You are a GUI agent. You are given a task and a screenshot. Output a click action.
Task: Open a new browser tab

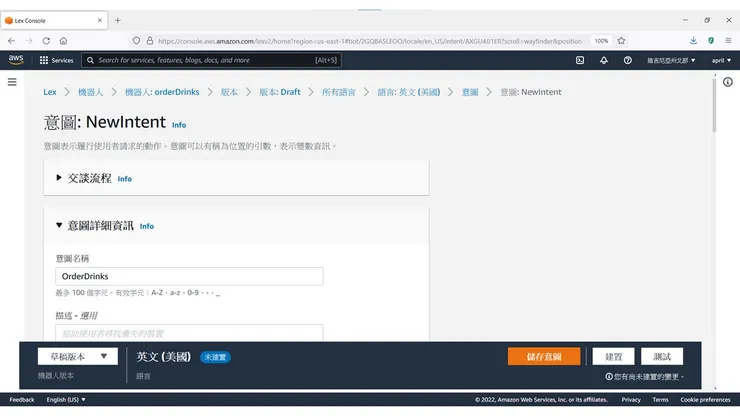[118, 20]
